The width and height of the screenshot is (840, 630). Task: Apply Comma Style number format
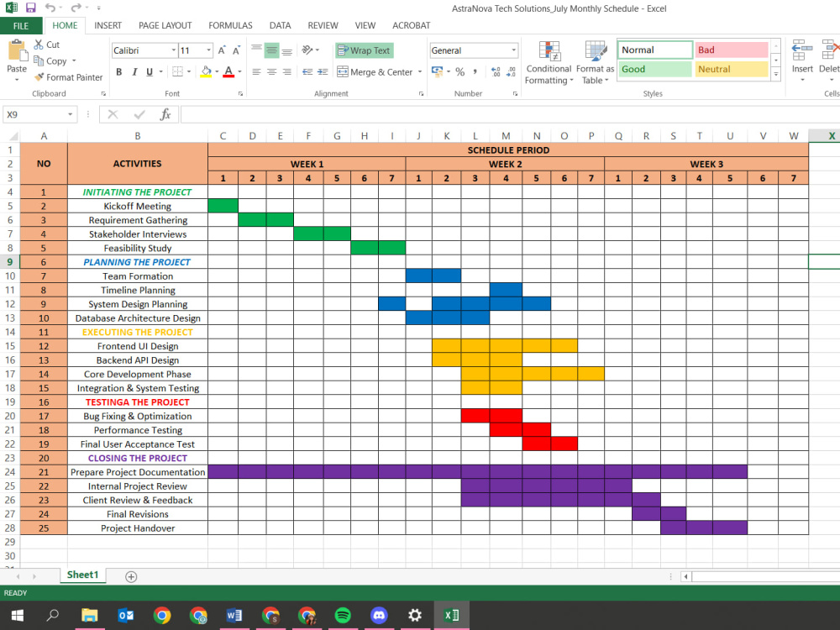475,71
